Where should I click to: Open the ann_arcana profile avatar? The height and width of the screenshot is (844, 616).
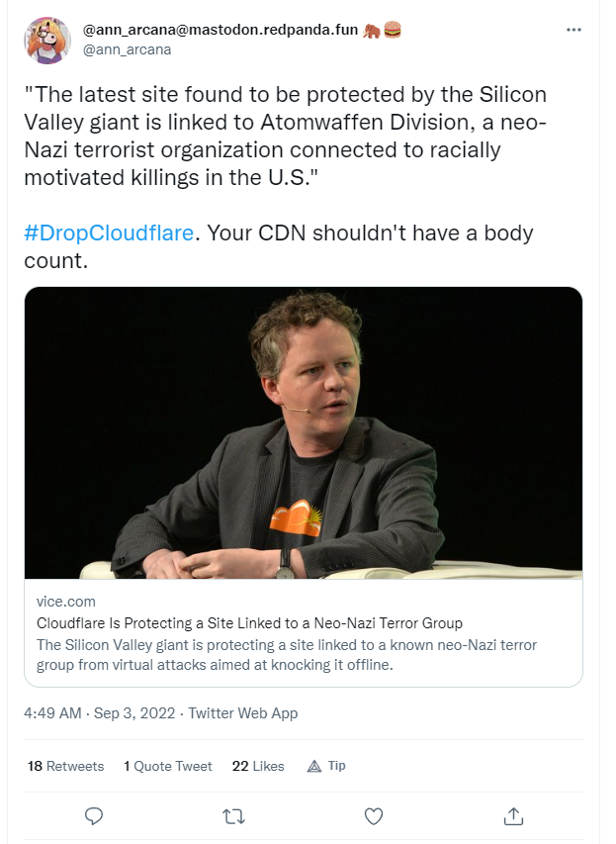(x=47, y=41)
